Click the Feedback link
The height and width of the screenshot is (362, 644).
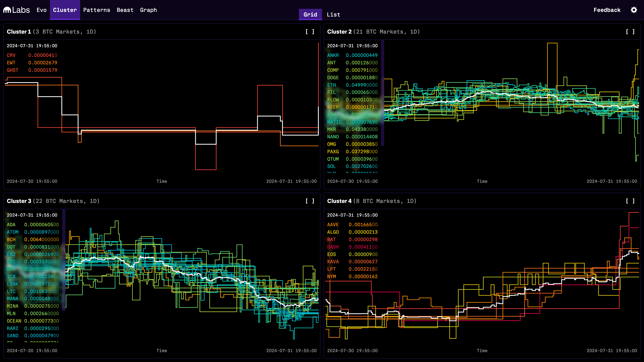(607, 10)
